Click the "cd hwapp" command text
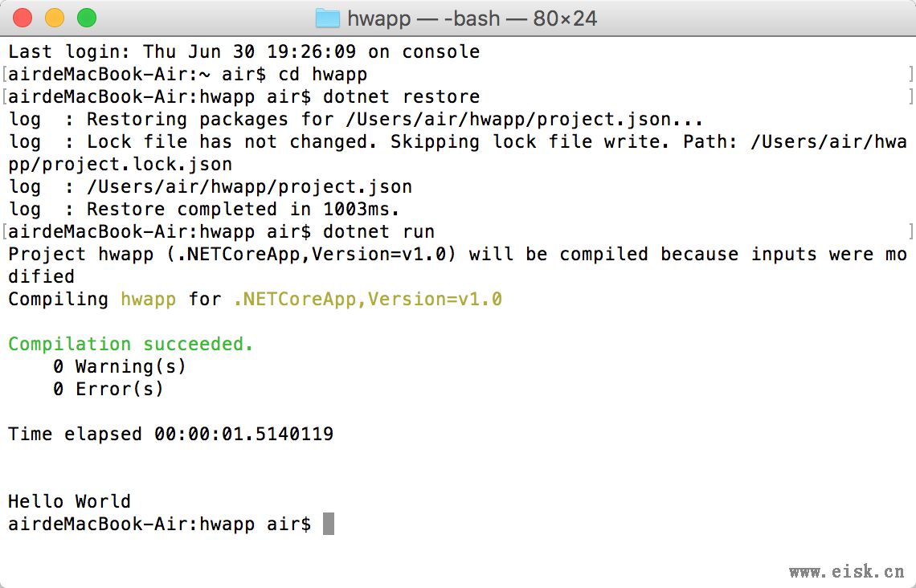The width and height of the screenshot is (916, 588). click(x=322, y=74)
